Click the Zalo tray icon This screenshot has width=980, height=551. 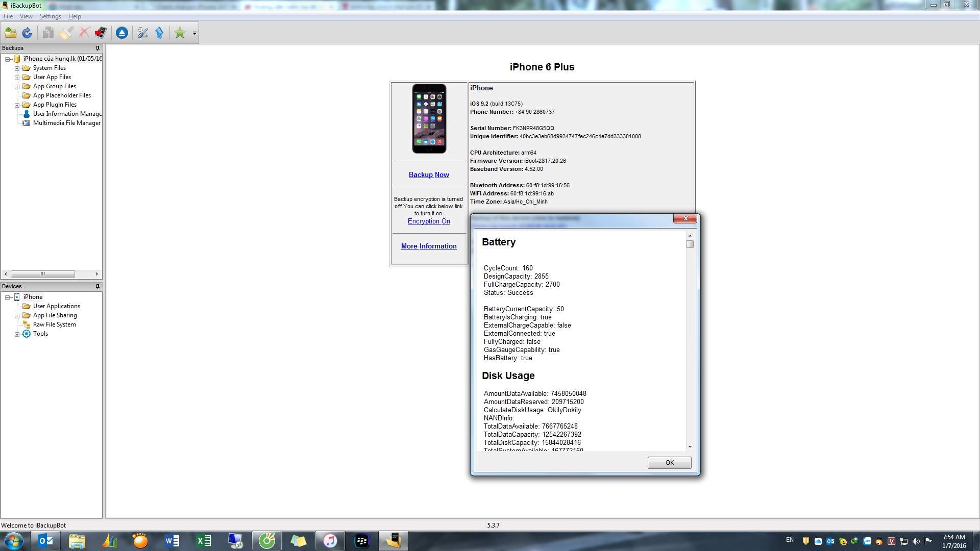click(867, 541)
